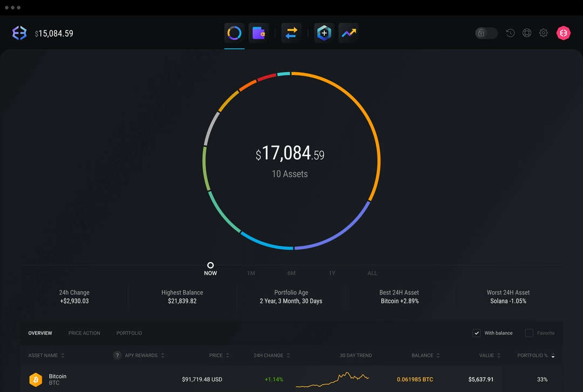Click the APY Rewards question mark

click(x=117, y=355)
